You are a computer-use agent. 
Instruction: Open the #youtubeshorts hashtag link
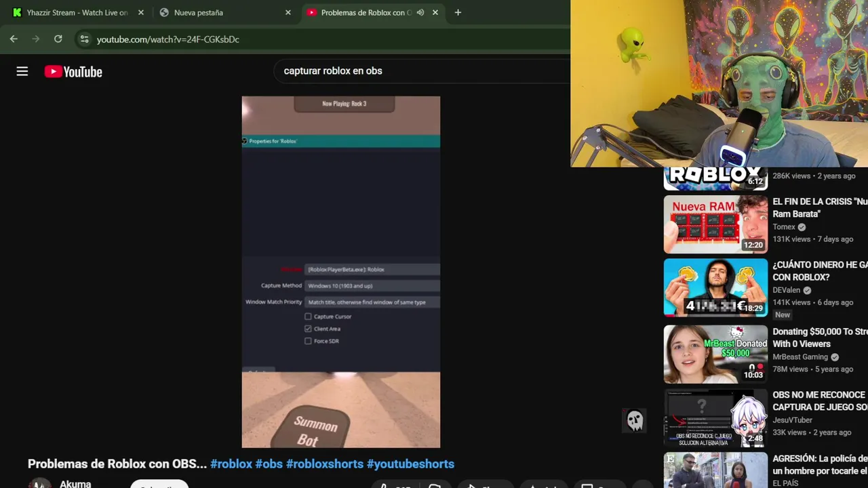pyautogui.click(x=410, y=464)
